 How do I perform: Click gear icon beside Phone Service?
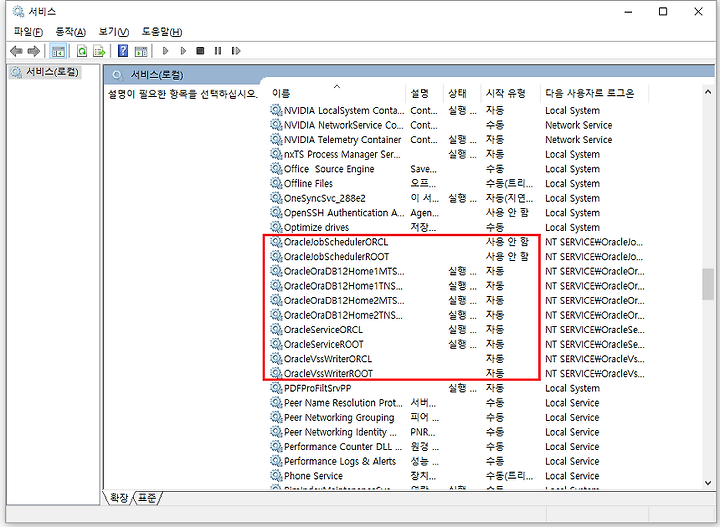pos(276,476)
